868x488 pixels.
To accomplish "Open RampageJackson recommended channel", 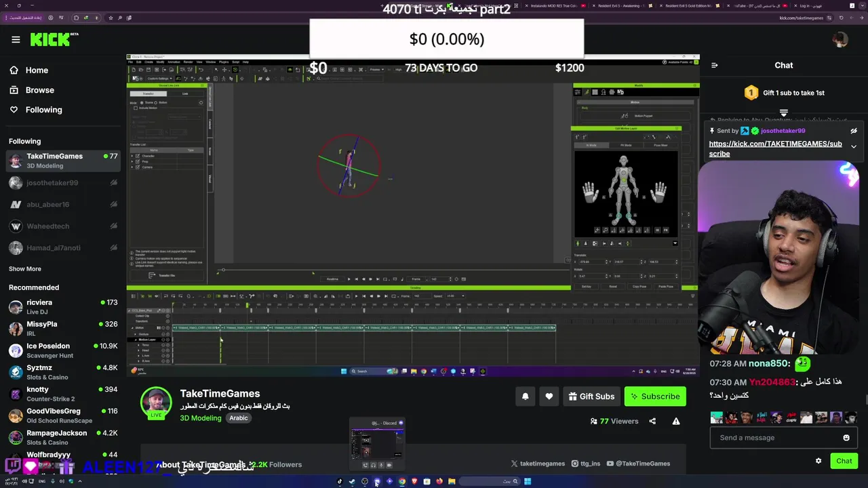I will tap(62, 436).
